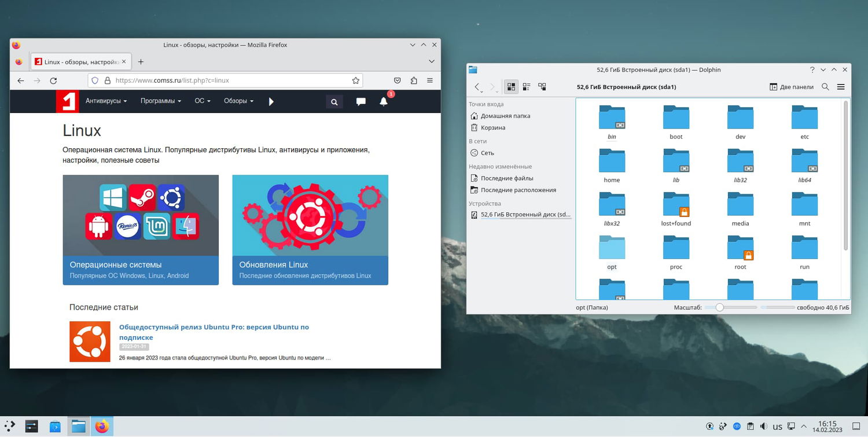
Task: Show site security info via padlock icon
Action: pyautogui.click(x=106, y=80)
